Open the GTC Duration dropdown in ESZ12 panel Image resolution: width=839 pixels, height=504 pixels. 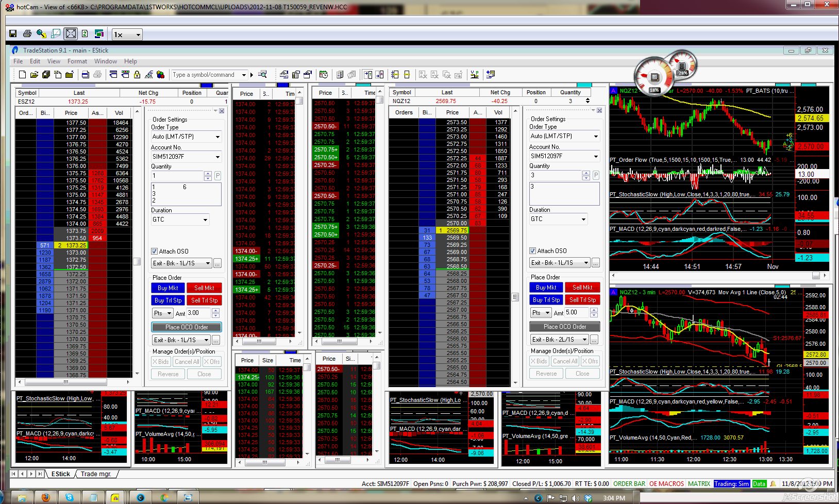pyautogui.click(x=180, y=220)
